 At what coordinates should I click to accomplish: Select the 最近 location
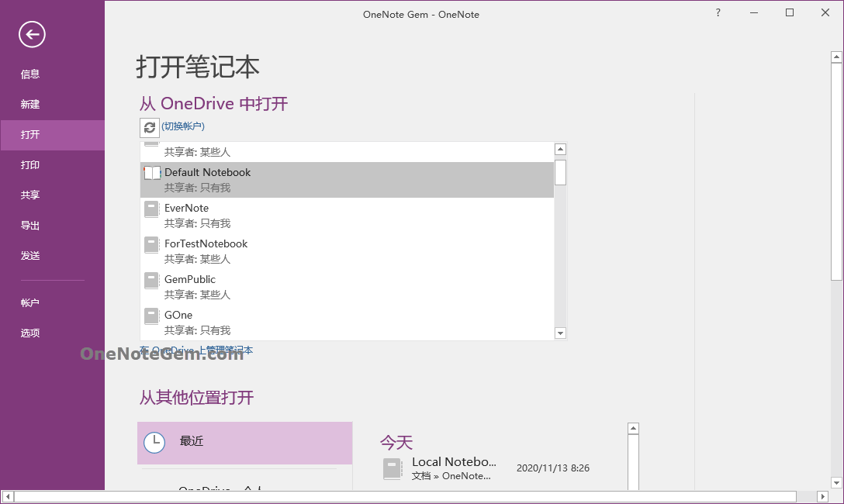pos(245,443)
